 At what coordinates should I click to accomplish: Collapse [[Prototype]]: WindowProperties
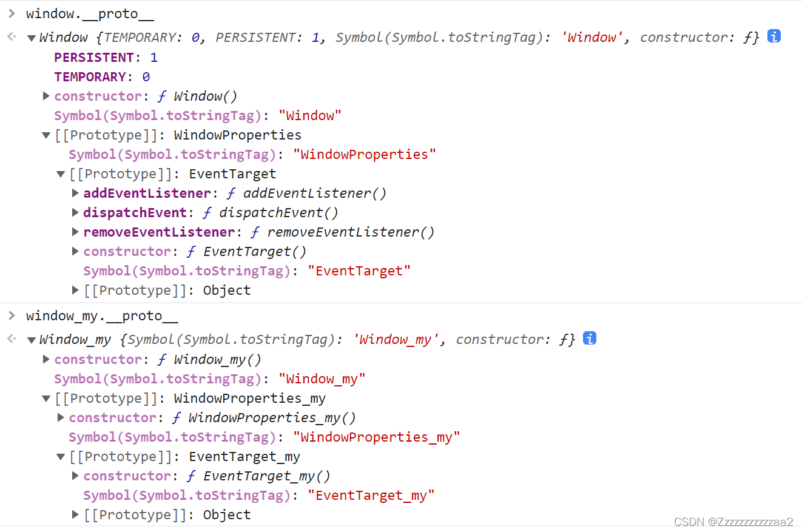(x=45, y=135)
